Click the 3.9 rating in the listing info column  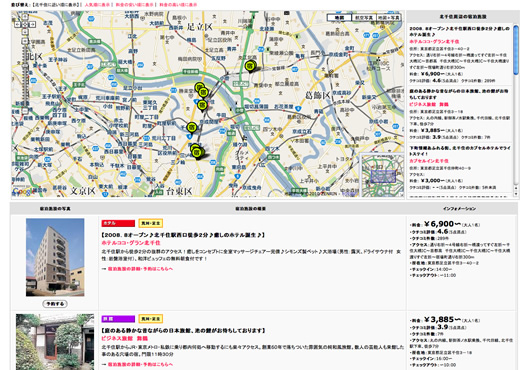tap(443, 327)
